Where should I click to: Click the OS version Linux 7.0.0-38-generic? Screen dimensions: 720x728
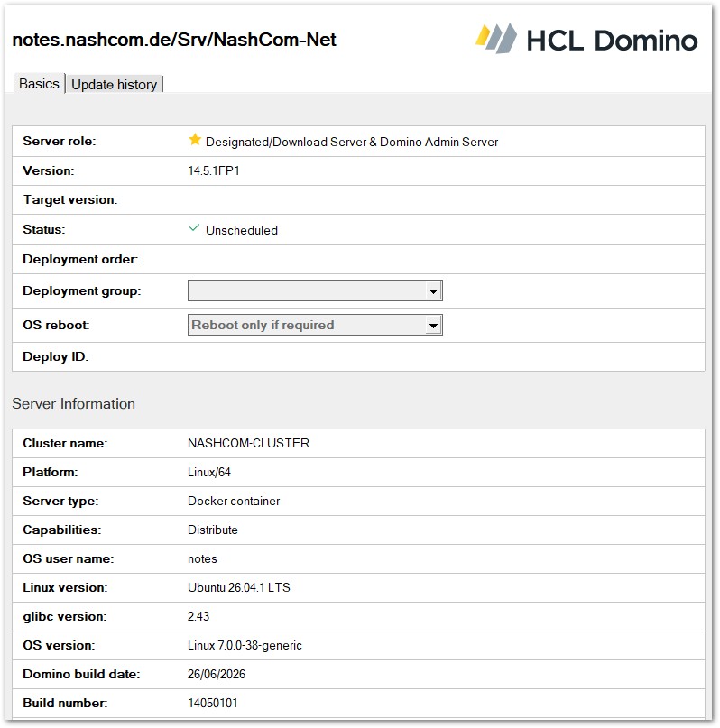(245, 645)
